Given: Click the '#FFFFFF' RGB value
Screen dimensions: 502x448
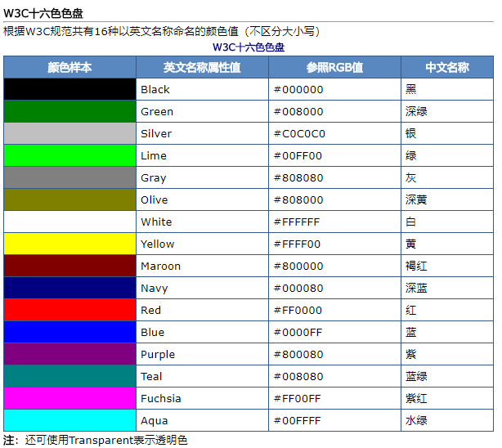Looking at the screenshot, I should coord(297,222).
